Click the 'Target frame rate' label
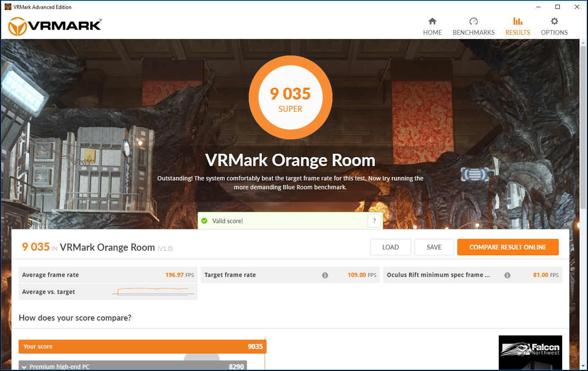This screenshot has width=588, height=371. coord(230,275)
